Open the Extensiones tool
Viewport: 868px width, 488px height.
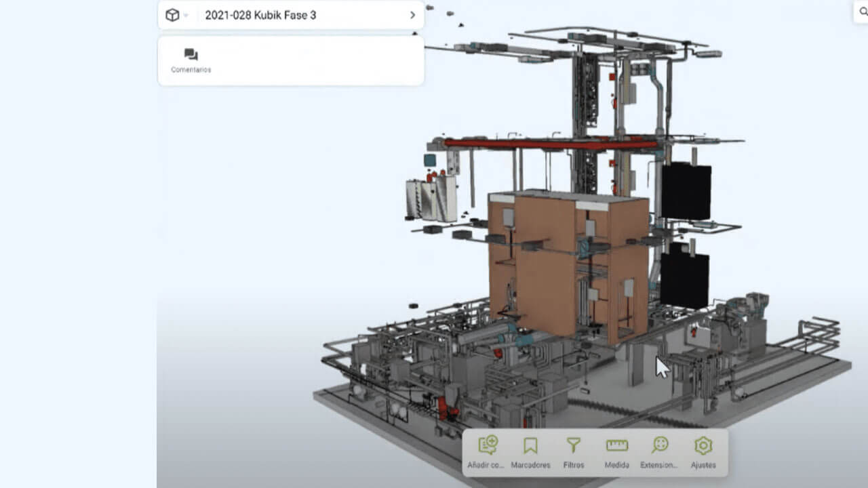pos(659,452)
